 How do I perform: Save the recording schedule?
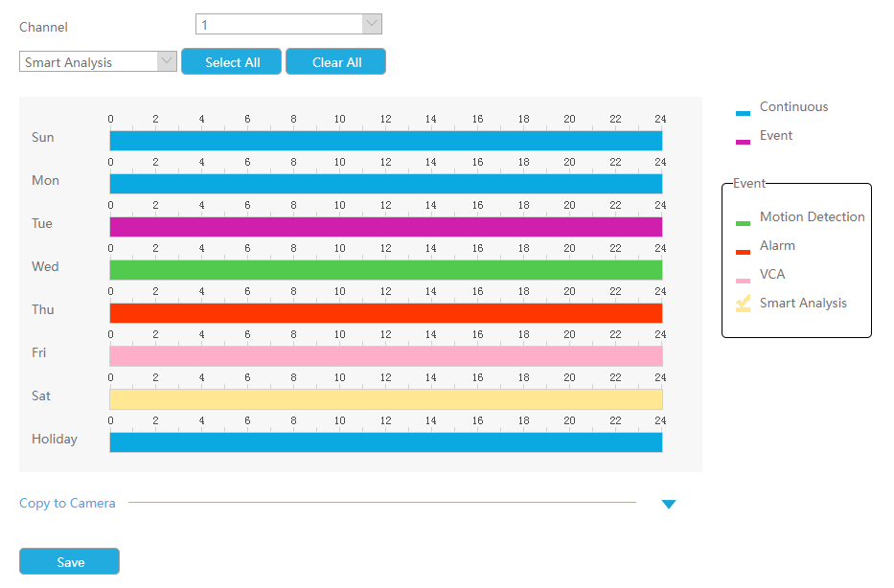pyautogui.click(x=70, y=562)
